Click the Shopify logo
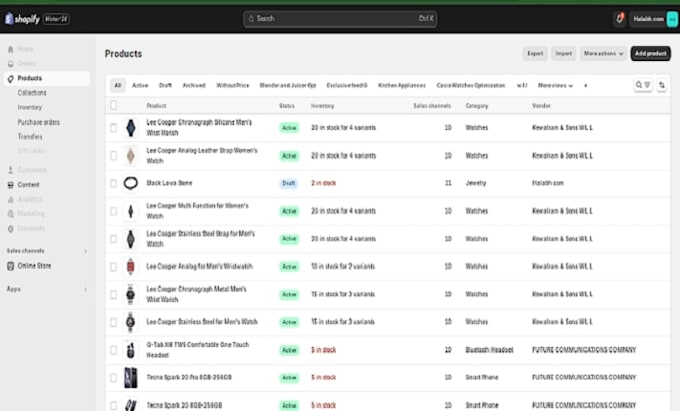This screenshot has width=680, height=411. pyautogui.click(x=22, y=19)
